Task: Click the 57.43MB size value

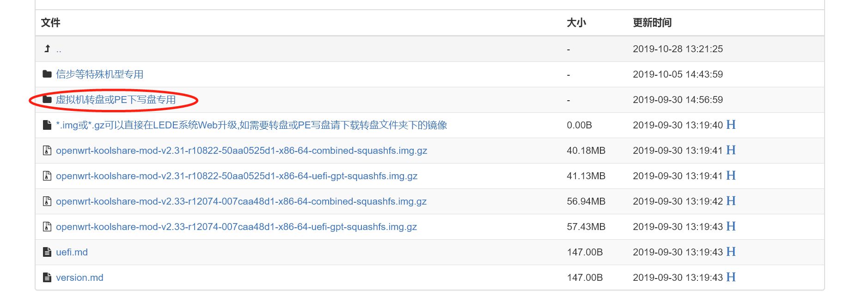Action: pyautogui.click(x=586, y=227)
